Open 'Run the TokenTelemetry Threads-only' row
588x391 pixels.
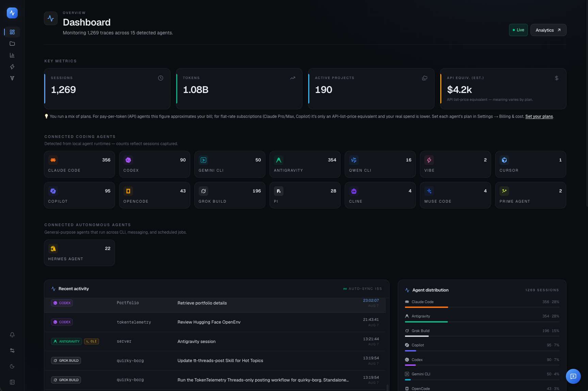[x=215, y=380]
